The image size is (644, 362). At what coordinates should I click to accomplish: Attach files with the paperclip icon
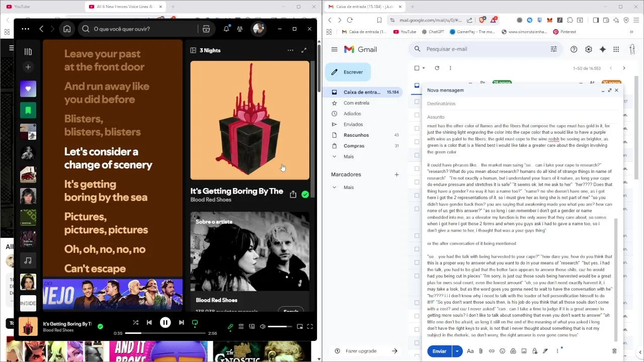coord(481,351)
